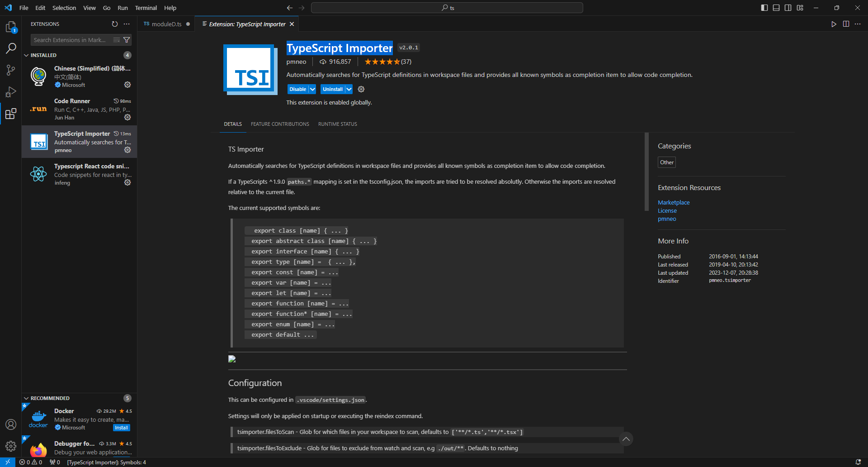Open Source Control view
868x467 pixels.
[11, 70]
